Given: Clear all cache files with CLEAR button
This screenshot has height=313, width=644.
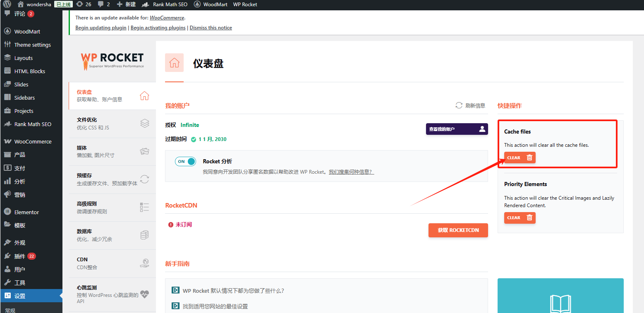Looking at the screenshot, I should (520, 158).
